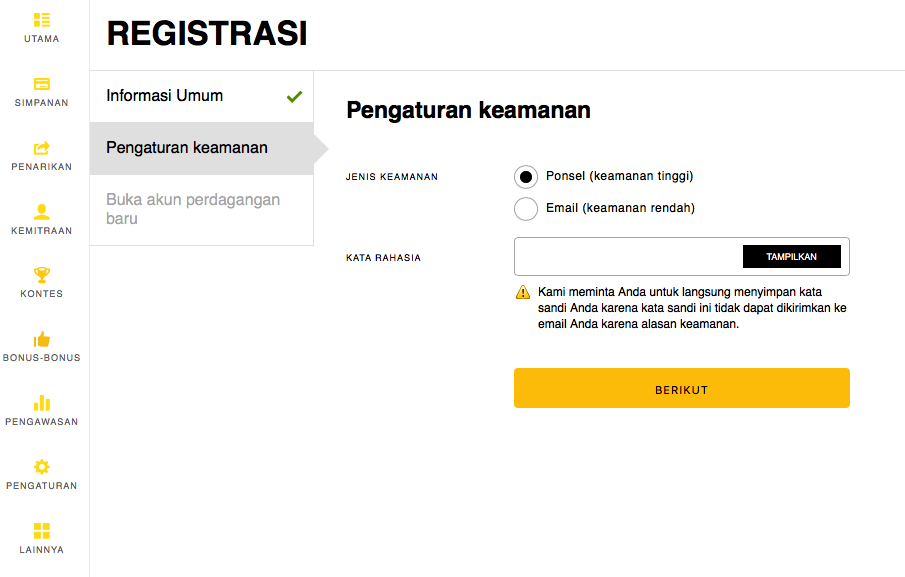Open the Bonus-Bonus thumbs-up icon

[42, 339]
